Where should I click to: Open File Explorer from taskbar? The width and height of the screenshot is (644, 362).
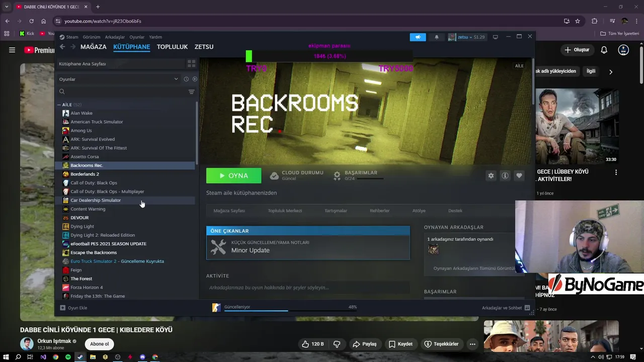point(93,357)
